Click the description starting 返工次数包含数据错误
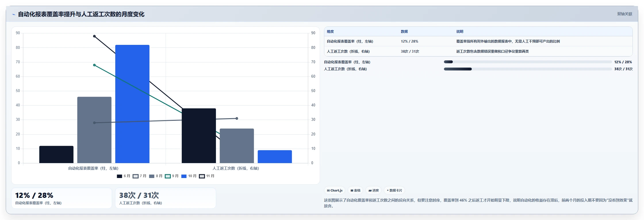The width and height of the screenshot is (644, 220). [x=492, y=51]
